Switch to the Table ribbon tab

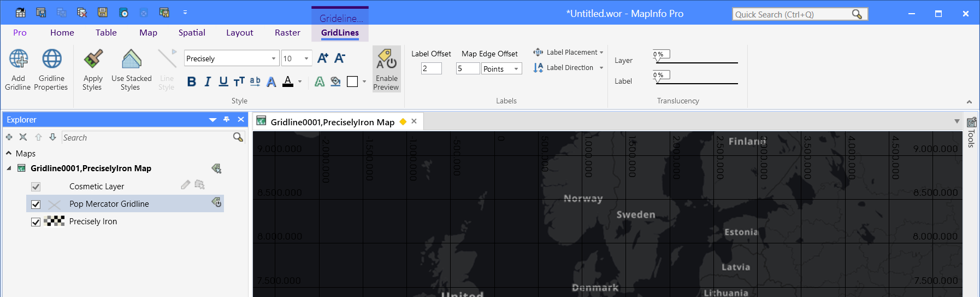click(x=106, y=33)
